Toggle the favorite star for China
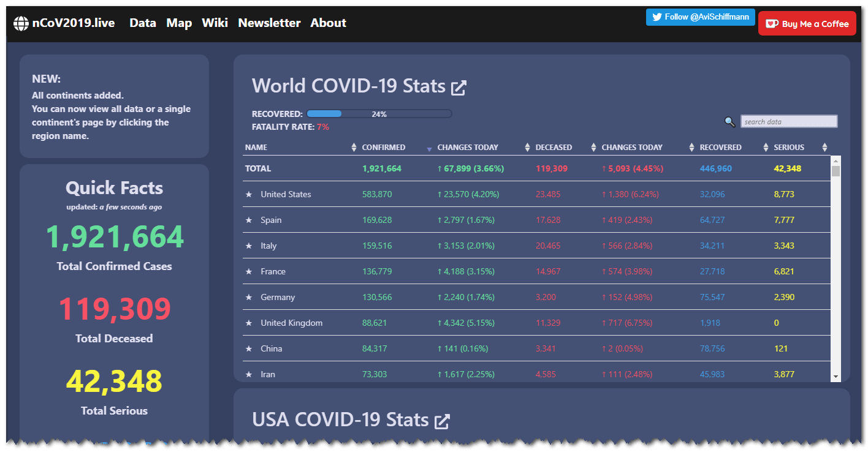Image resolution: width=868 pixels, height=455 pixels. 249,348
